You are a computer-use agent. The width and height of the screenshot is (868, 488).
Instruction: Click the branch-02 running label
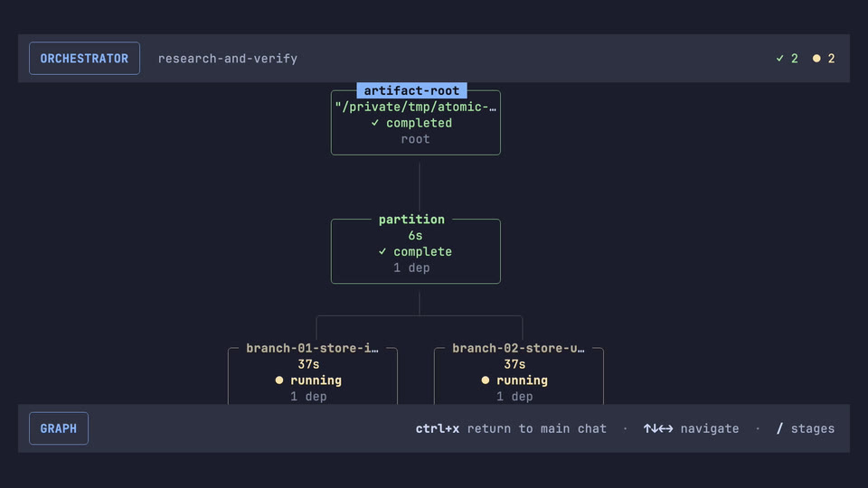(x=522, y=380)
